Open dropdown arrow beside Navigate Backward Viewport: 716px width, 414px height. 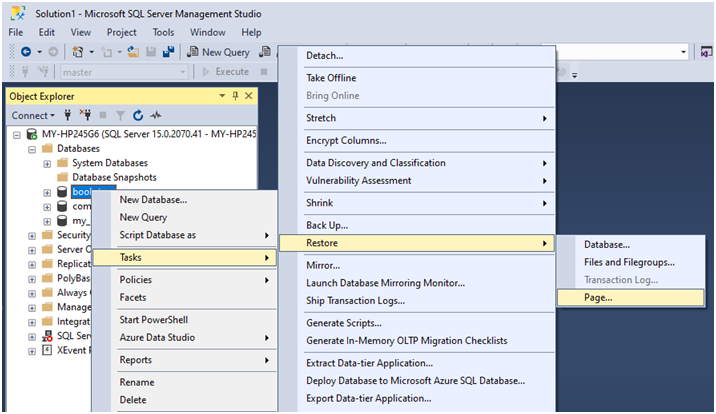pos(39,52)
